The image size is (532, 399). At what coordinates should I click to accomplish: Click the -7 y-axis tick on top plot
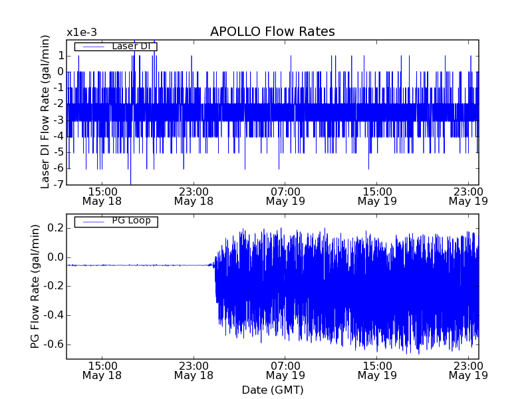coord(59,184)
